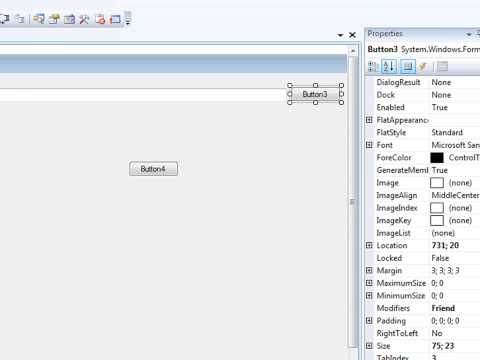This screenshot has width=480, height=360.
Task: Click the red-orange page toolbar icon
Action: click(x=100, y=19)
